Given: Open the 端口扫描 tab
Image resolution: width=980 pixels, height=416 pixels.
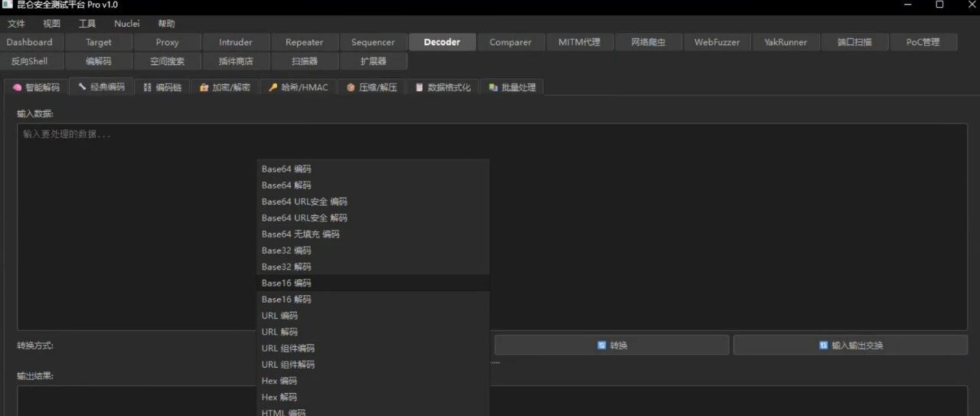Looking at the screenshot, I should [x=854, y=42].
